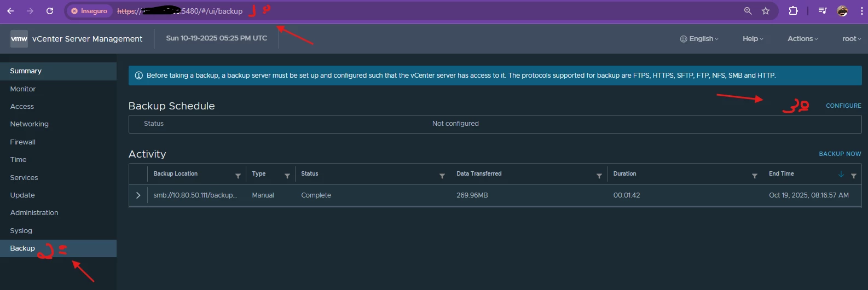Screen dimensions: 868x290
Task: Open Update in the sidebar
Action: 58,195
